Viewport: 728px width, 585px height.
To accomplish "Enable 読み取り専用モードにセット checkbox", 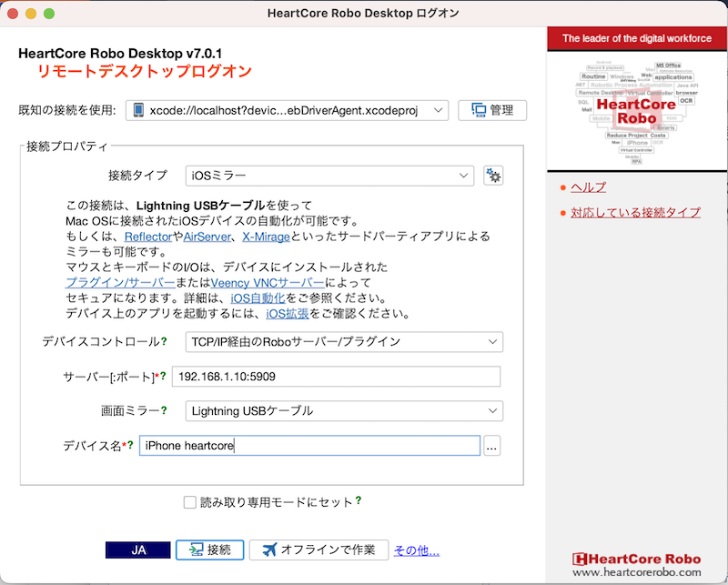I will 190,502.
